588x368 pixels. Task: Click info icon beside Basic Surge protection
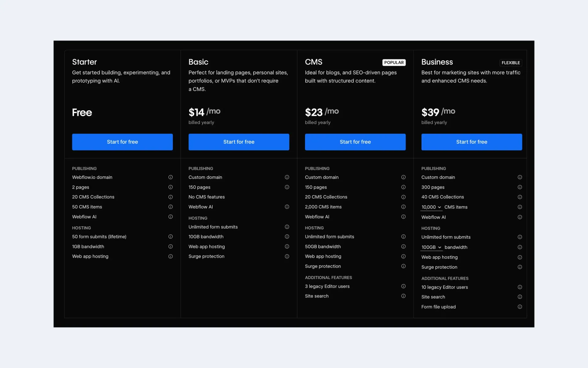coord(287,256)
